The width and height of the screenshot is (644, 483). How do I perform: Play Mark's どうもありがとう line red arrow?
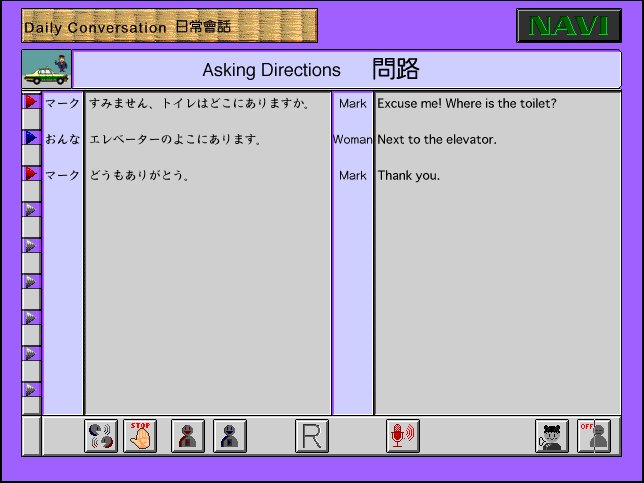31,174
